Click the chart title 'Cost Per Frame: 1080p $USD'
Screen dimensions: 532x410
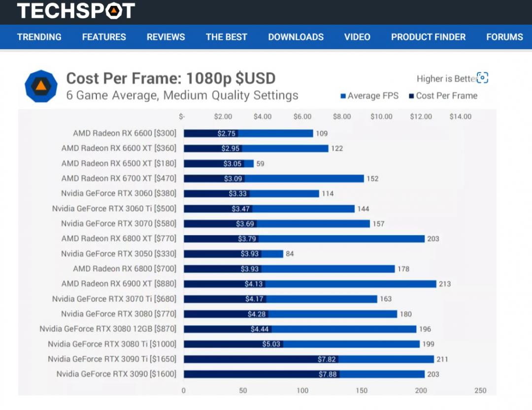click(170, 78)
